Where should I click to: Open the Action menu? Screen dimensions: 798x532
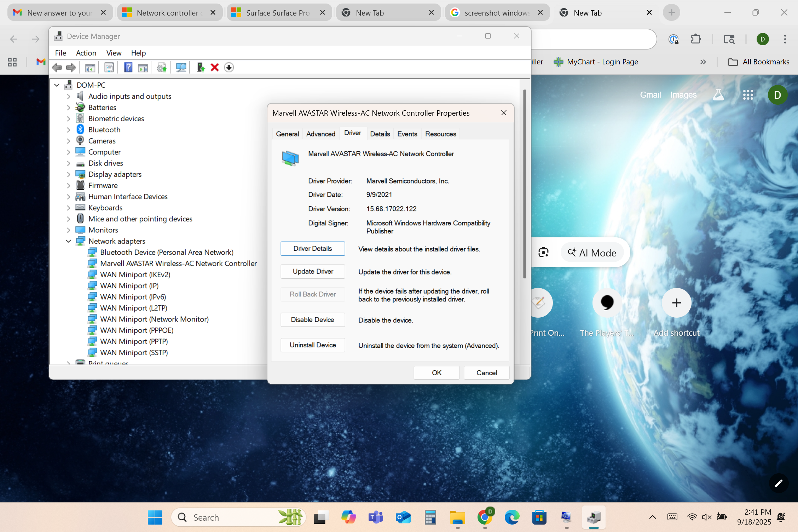86,53
